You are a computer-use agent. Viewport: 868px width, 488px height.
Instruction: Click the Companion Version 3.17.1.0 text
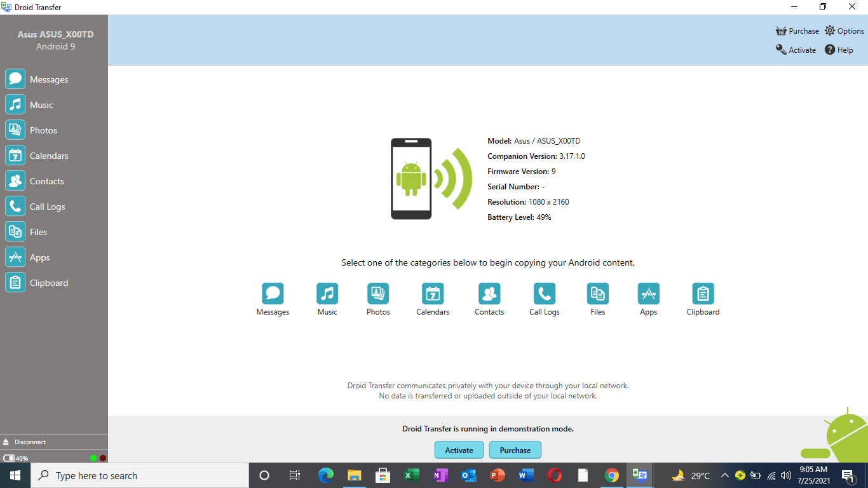536,156
